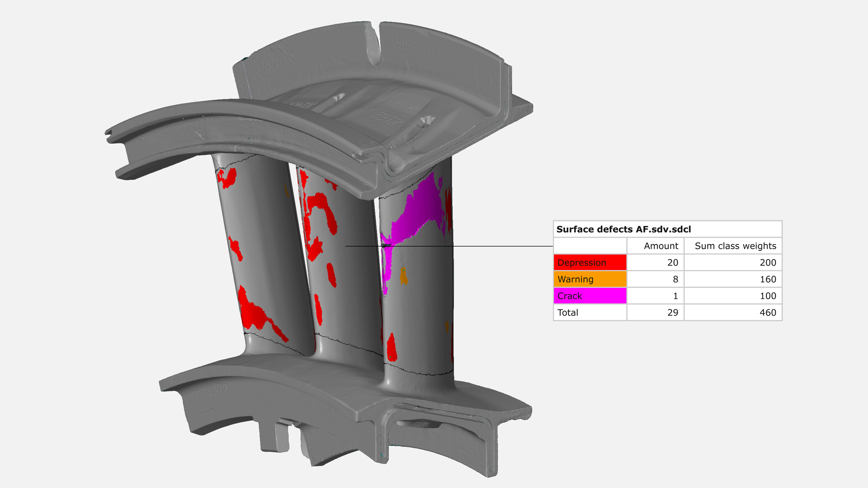This screenshot has width=868, height=488.
Task: Select the total class weight 460 cell
Action: [767, 313]
